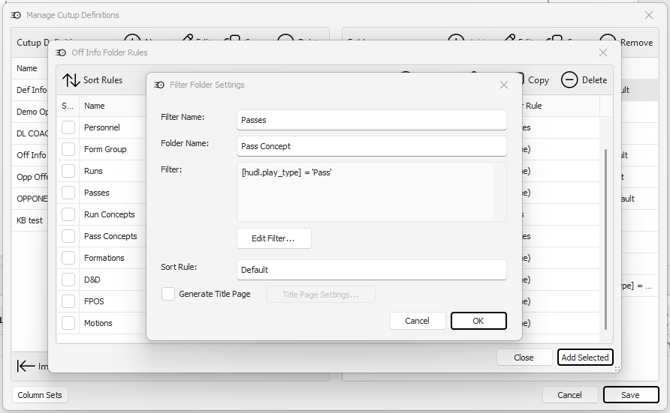
Task: Click the Folder Rules window resize grip
Action: pyautogui.click(x=617, y=369)
